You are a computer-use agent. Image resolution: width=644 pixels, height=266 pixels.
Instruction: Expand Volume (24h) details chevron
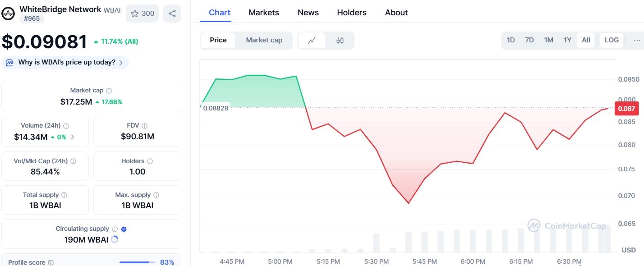pos(73,137)
